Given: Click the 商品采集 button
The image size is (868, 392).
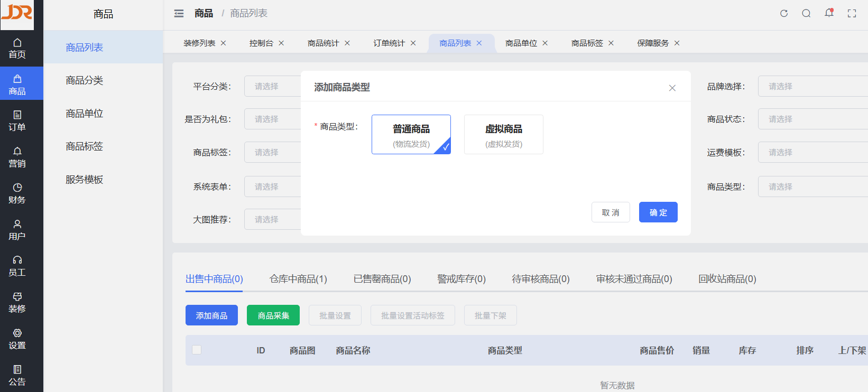Looking at the screenshot, I should point(273,315).
